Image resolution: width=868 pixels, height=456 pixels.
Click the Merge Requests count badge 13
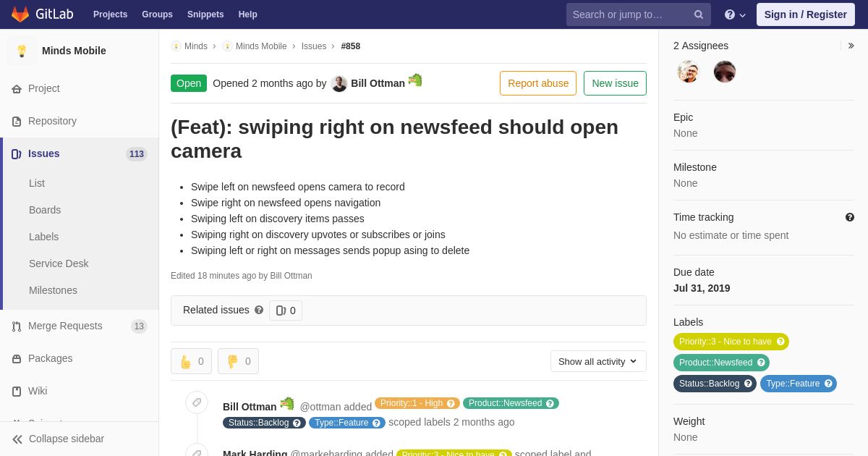(x=139, y=326)
